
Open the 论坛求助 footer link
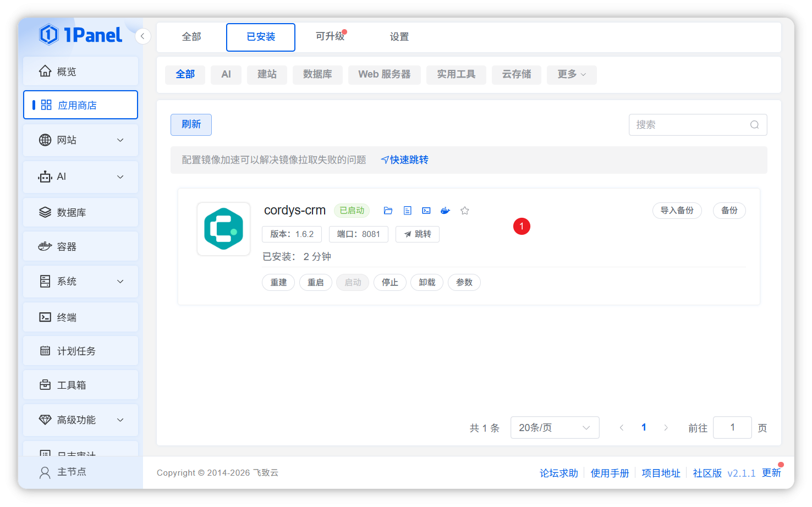coord(559,473)
